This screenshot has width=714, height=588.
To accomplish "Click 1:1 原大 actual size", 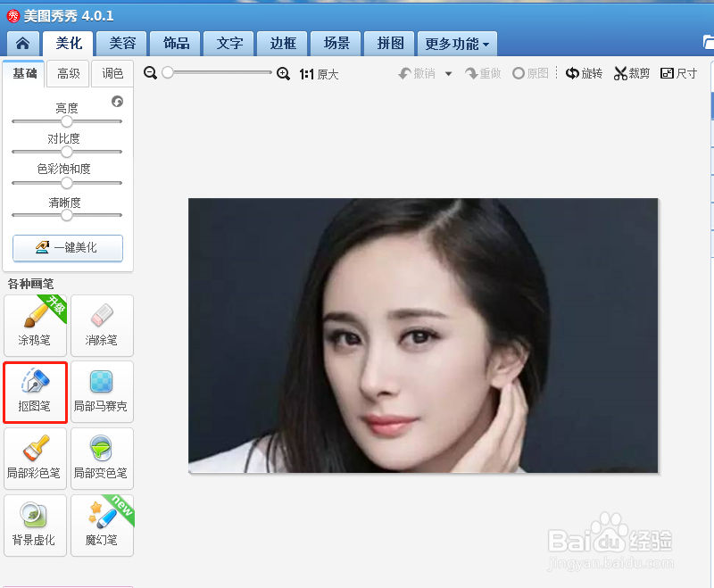I will pyautogui.click(x=319, y=74).
